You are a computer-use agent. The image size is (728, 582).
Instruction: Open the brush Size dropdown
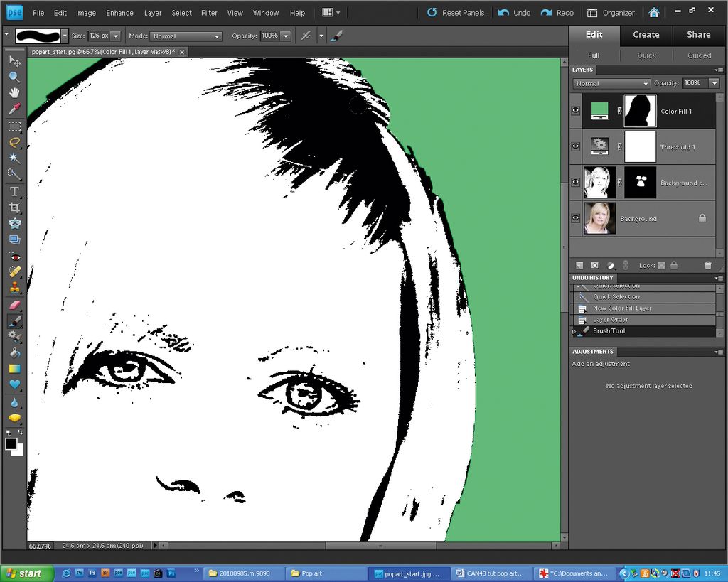[116, 36]
